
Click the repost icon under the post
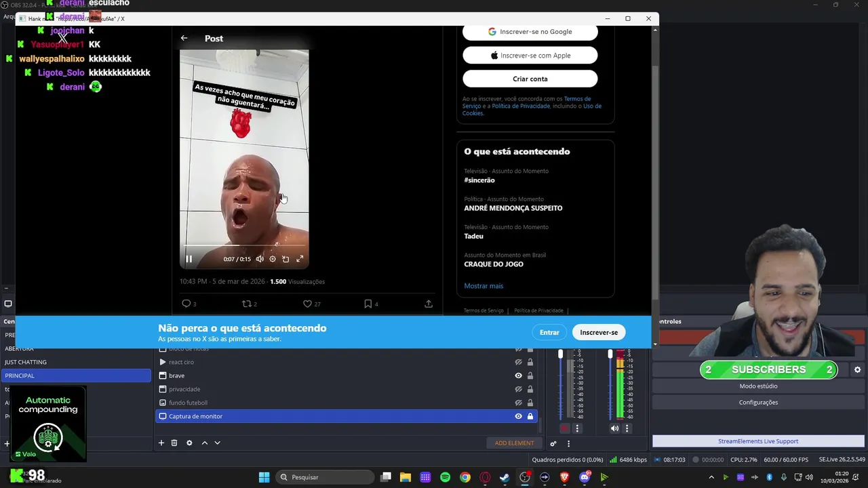[246, 304]
